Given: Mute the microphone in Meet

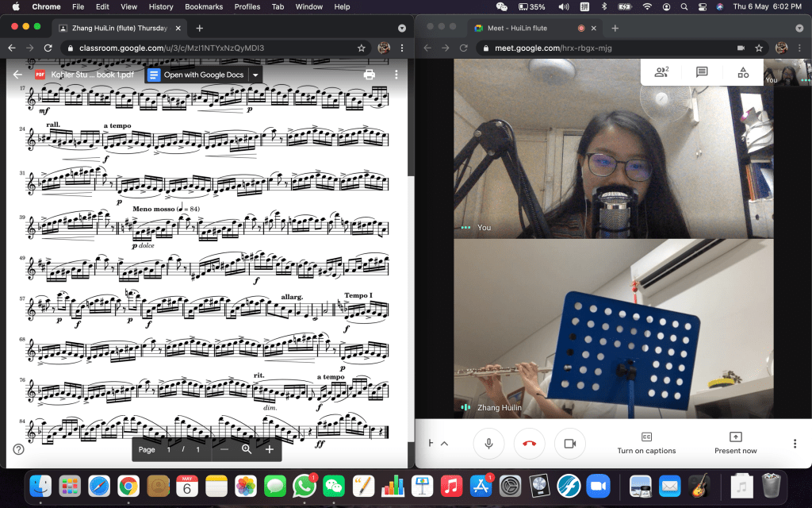Looking at the screenshot, I should point(488,444).
